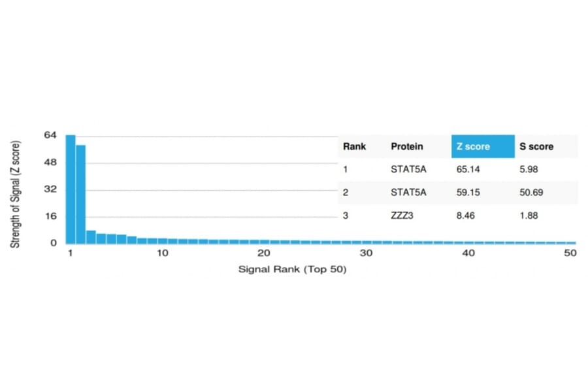Viewport: 588px width, 388px height.
Task: Click the 32 tick label on y-axis
Action: tap(50, 189)
